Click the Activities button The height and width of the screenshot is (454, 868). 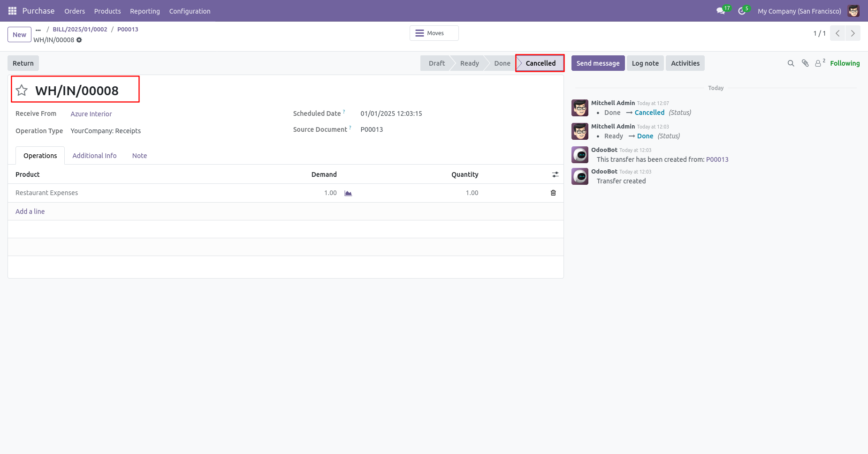685,63
